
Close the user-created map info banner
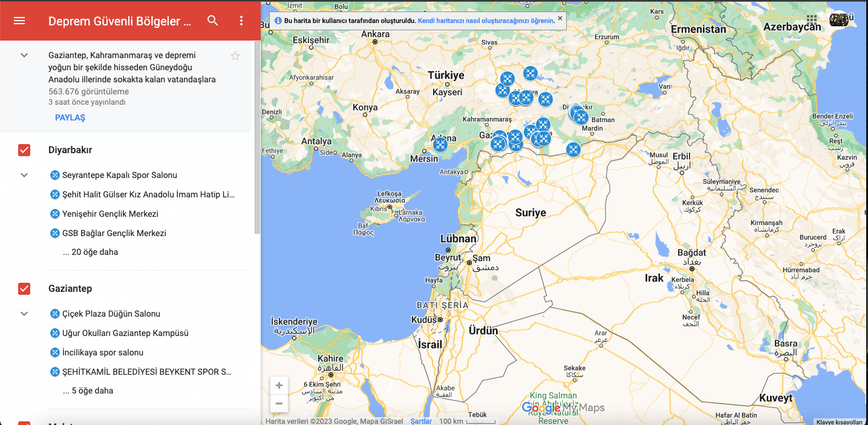point(560,18)
